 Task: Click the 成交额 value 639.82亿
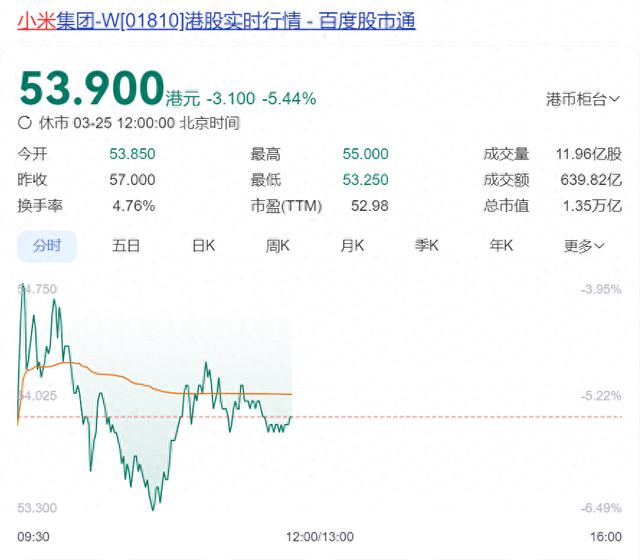591,180
